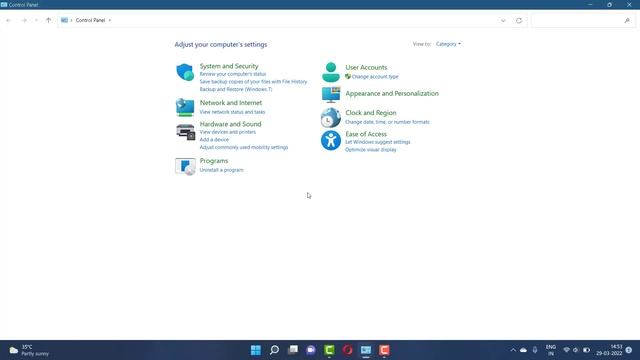Click the battery tray icon
The width and height of the screenshot is (640, 360).
pos(586,350)
